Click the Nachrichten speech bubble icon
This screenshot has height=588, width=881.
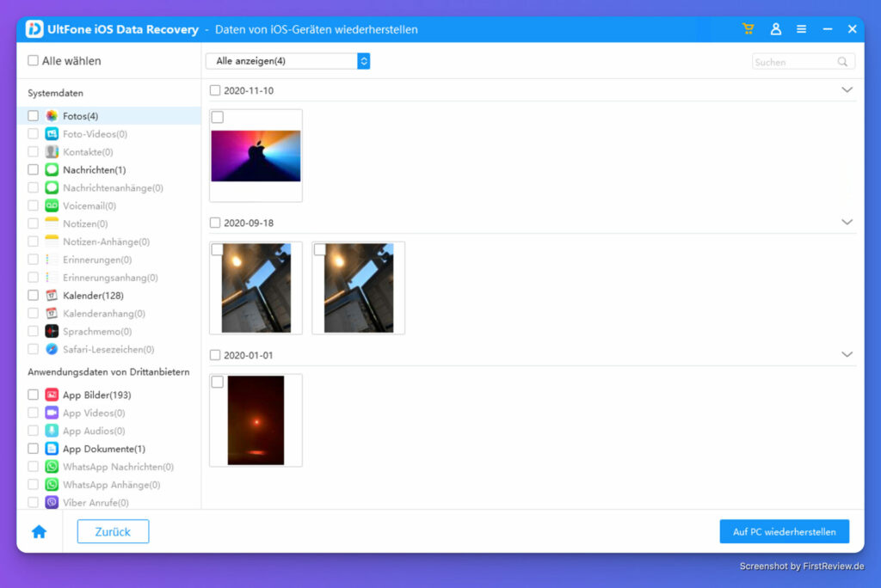[x=52, y=169]
